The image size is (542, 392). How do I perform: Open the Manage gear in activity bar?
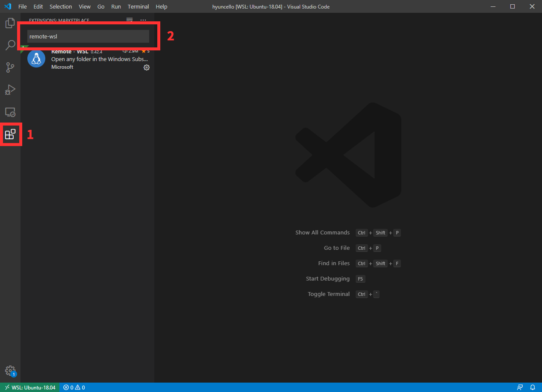coord(10,371)
